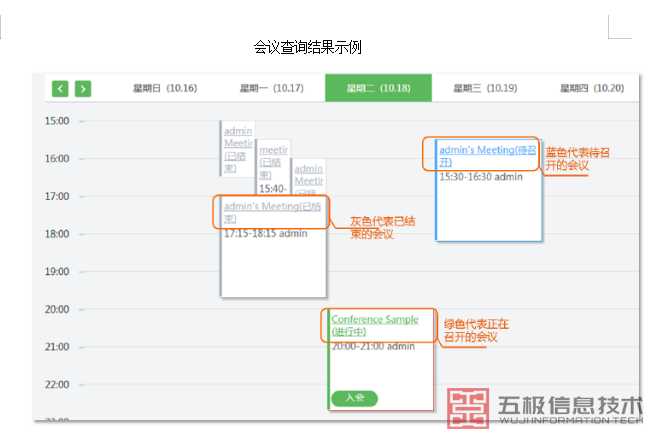Open the small 'meetir' (已结束) 15:40 meeting
Screen dimensions: 667x443
tap(274, 162)
